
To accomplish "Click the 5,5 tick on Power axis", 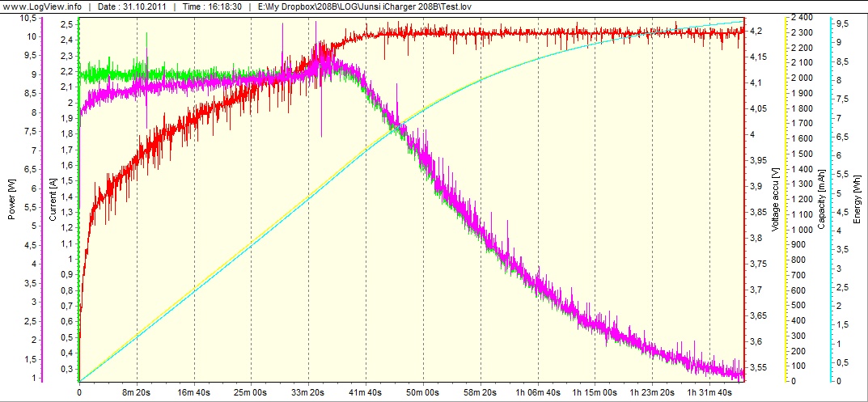I will pos(31,207).
